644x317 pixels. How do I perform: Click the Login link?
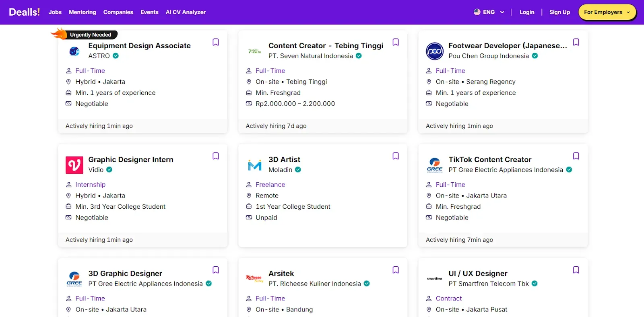(527, 12)
